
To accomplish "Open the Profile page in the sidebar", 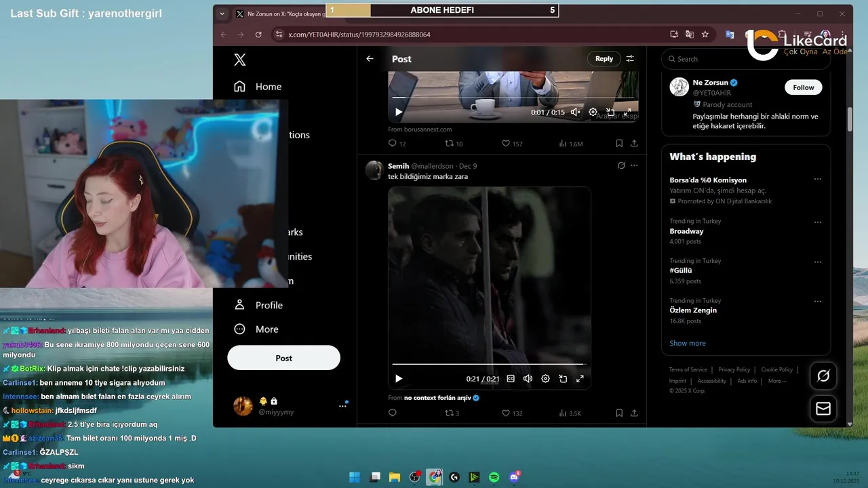I will [x=258, y=305].
